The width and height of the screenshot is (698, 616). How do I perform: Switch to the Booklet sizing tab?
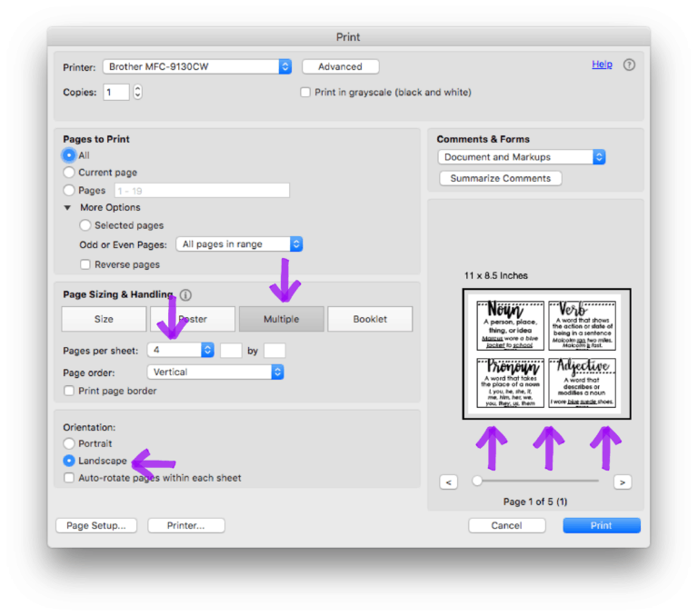[x=370, y=319]
